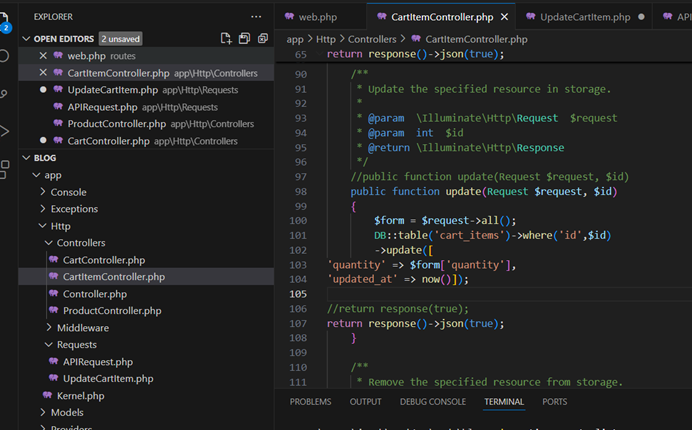Click the Close All Editors icon
The image size is (692, 430).
coord(263,38)
